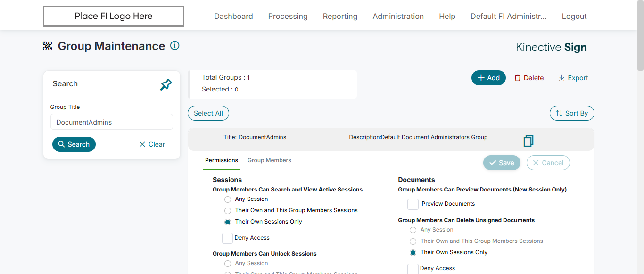Click the Group Title input field
This screenshot has height=274, width=644.
click(112, 122)
